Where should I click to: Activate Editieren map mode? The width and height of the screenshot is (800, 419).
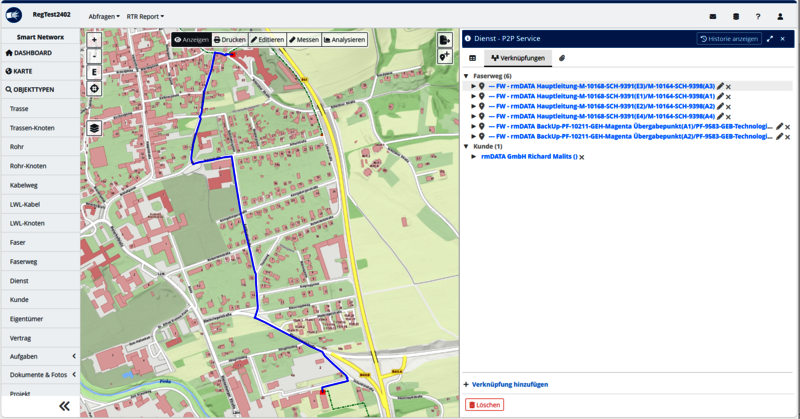[x=267, y=40]
